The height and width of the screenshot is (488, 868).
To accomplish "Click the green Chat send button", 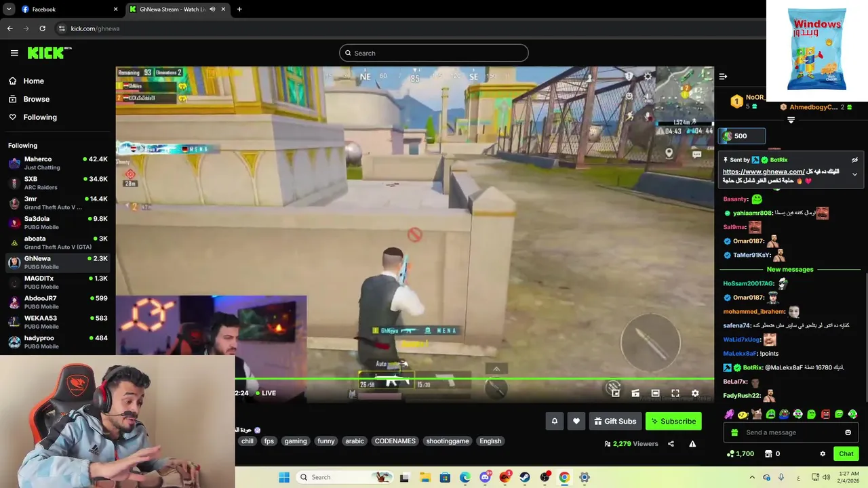I will [846, 453].
